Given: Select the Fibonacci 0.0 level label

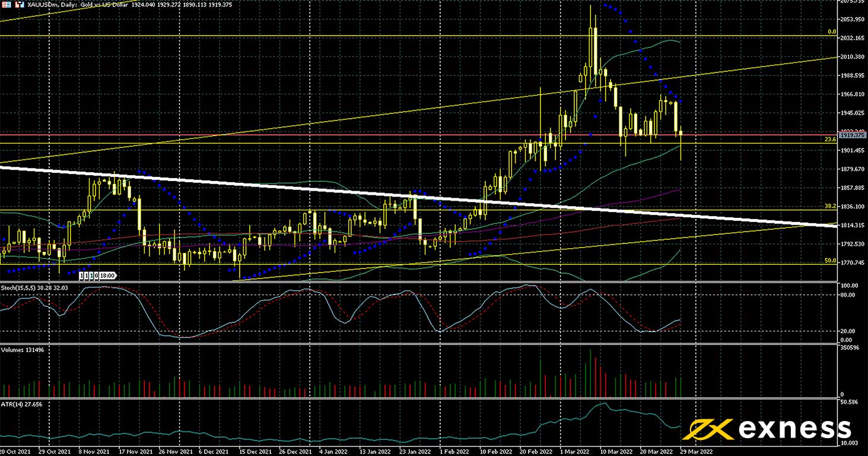Looking at the screenshot, I should click(x=832, y=31).
